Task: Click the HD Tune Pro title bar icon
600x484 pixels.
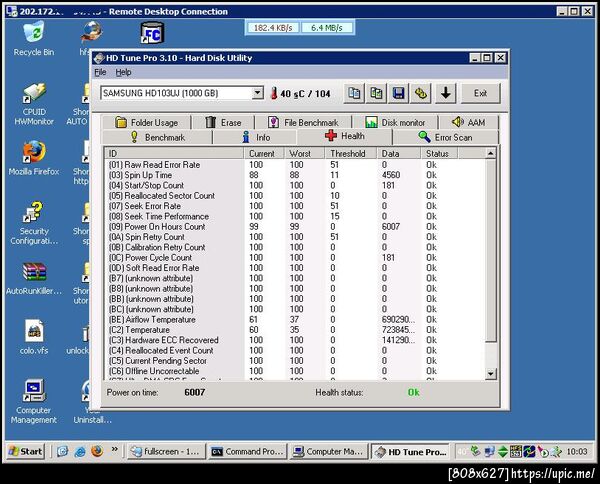Action: pyautogui.click(x=99, y=58)
